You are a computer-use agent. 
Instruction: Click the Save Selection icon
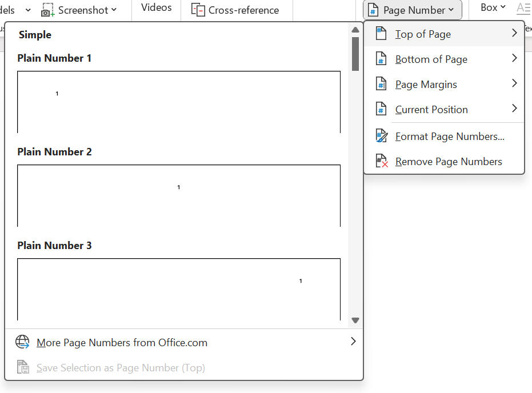tap(23, 367)
